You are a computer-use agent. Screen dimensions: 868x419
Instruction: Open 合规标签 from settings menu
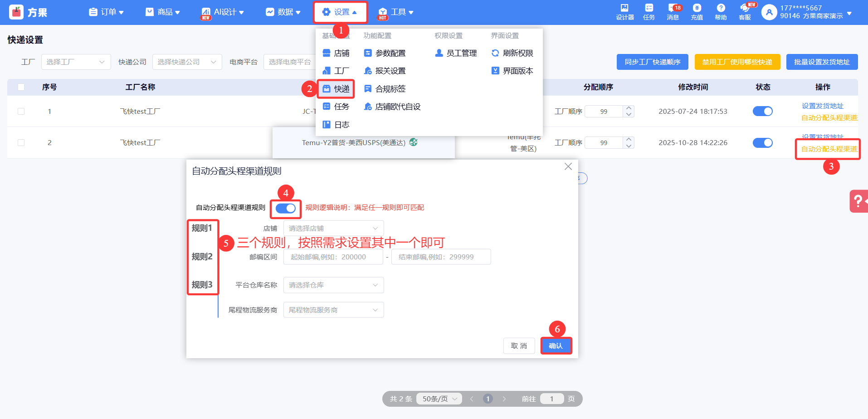point(385,89)
